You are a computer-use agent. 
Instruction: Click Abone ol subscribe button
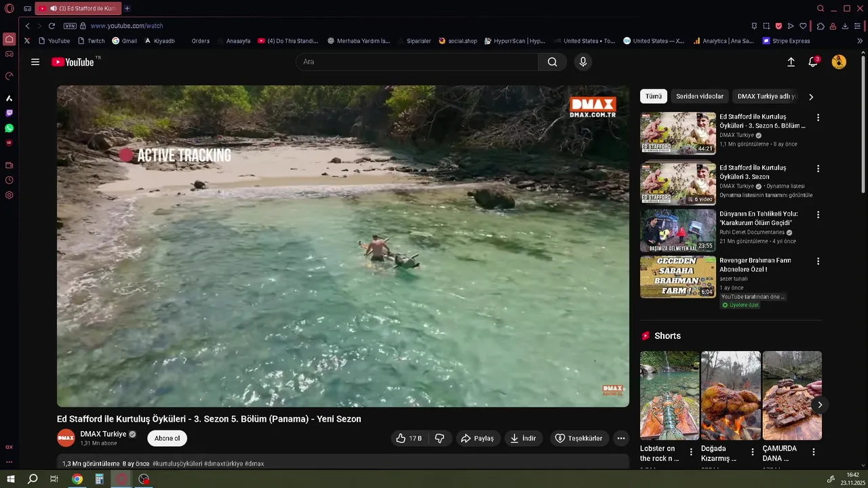point(167,439)
